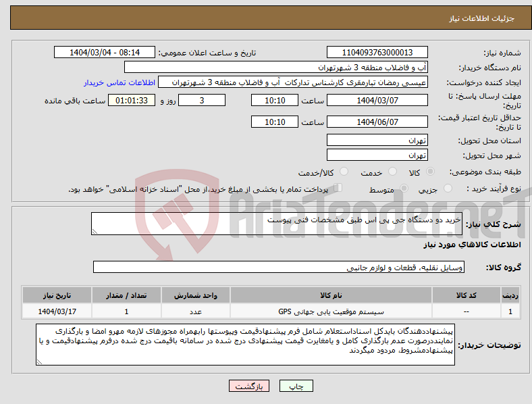Click the delivery city field تهران
This screenshot has height=404, width=532.
tap(377, 155)
